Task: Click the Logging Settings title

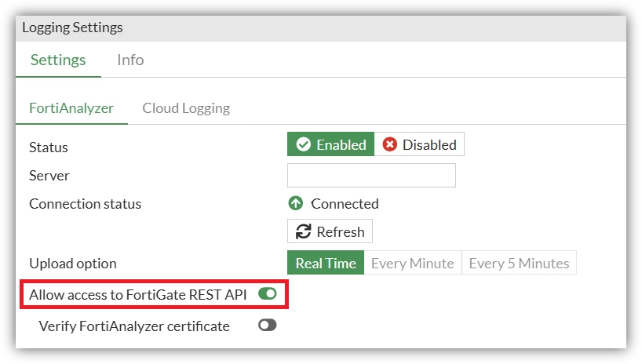Action: 72,27
